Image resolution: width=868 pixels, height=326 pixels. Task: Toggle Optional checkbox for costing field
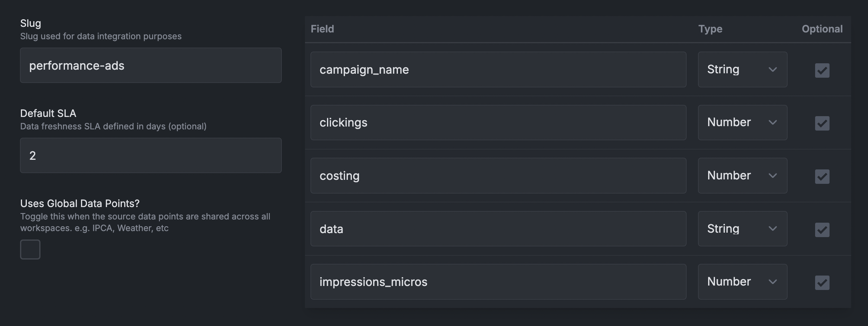coord(822,176)
